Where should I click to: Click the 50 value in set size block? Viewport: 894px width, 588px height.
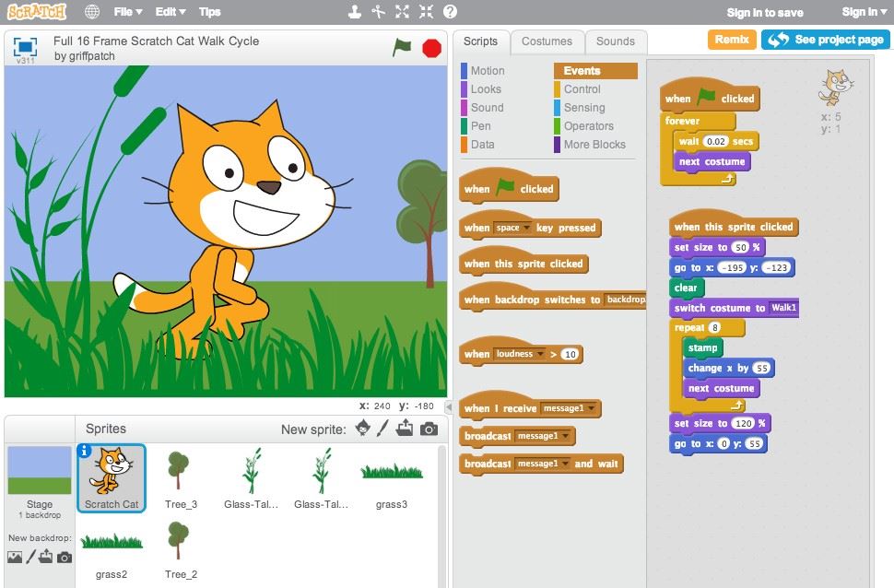(x=740, y=248)
